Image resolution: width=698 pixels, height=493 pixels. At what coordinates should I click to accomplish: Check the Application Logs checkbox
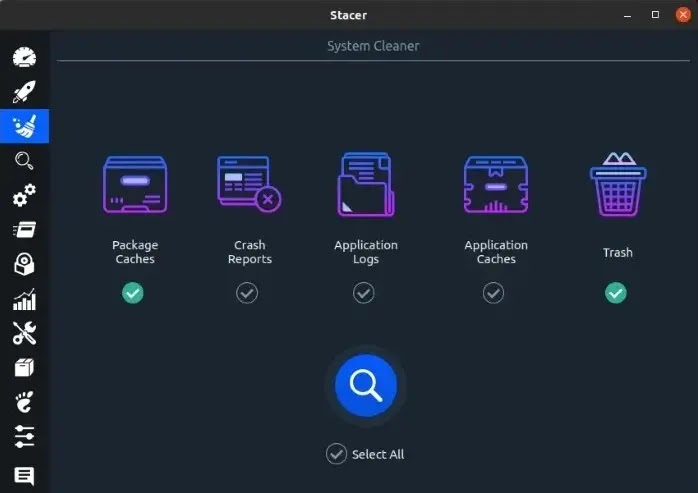coord(364,293)
